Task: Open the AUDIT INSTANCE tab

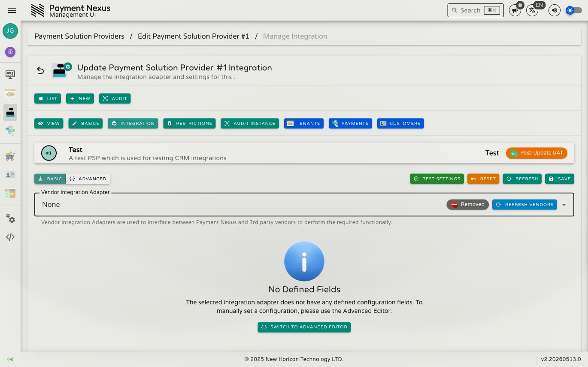Action: tap(250, 124)
